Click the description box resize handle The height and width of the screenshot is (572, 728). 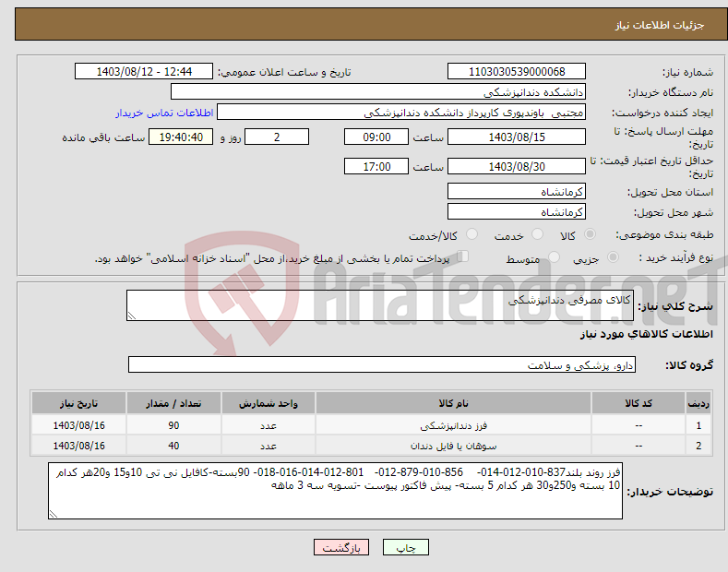(132, 316)
